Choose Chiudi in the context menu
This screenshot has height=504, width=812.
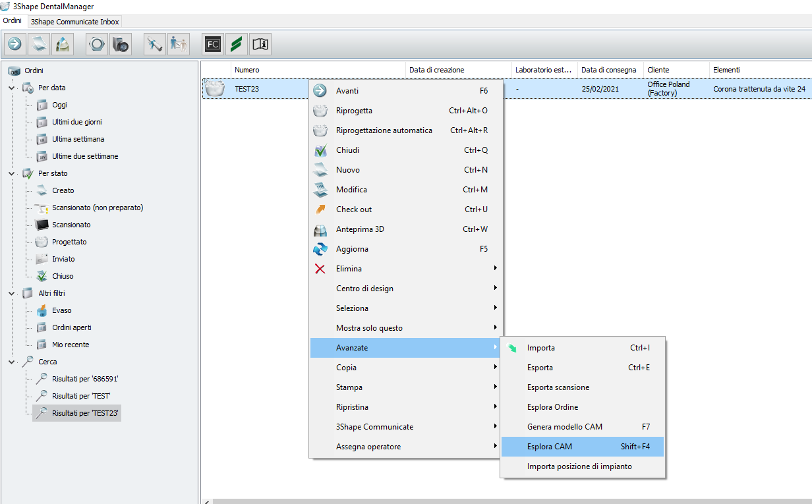406,150
